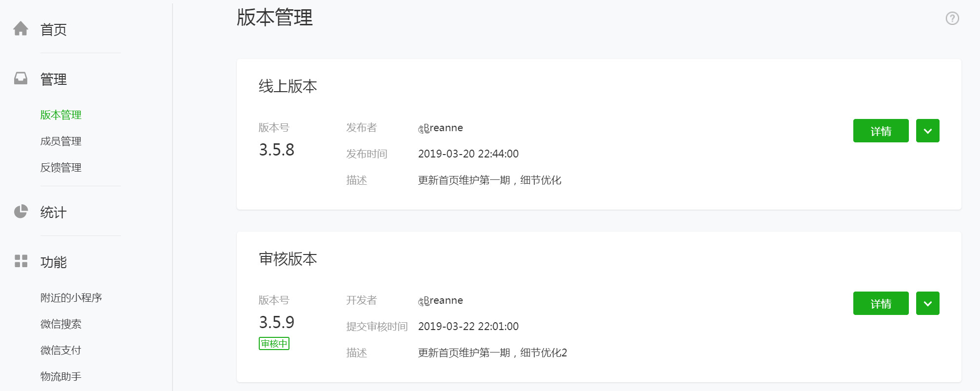Click the management inbox icon
This screenshot has height=391, width=980.
point(20,78)
